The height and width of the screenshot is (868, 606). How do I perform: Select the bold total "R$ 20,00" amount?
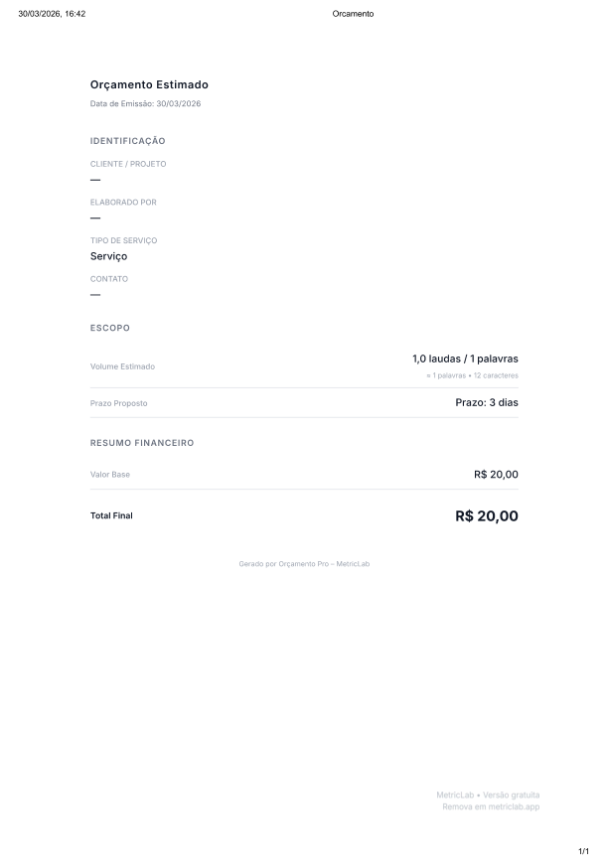click(x=486, y=516)
